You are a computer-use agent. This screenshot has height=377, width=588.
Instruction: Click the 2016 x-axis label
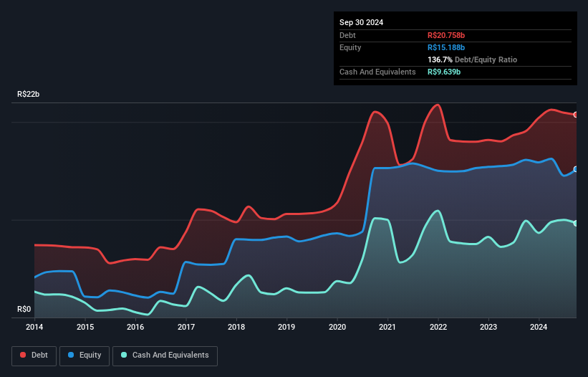[135, 327]
